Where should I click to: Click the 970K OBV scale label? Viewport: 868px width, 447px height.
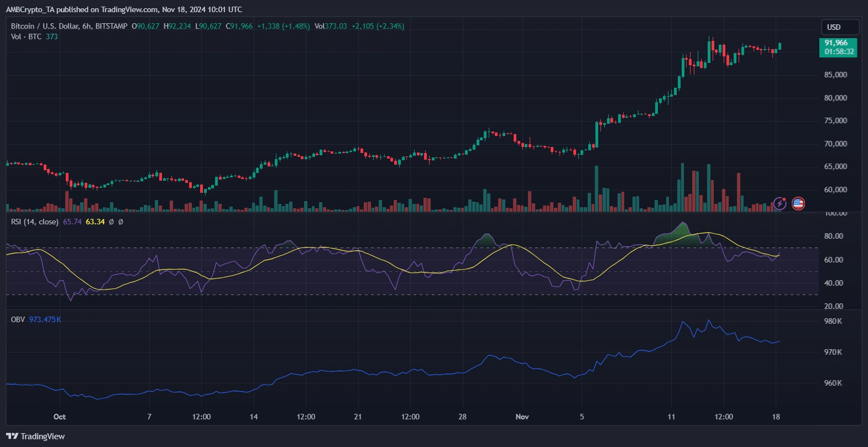(x=833, y=352)
